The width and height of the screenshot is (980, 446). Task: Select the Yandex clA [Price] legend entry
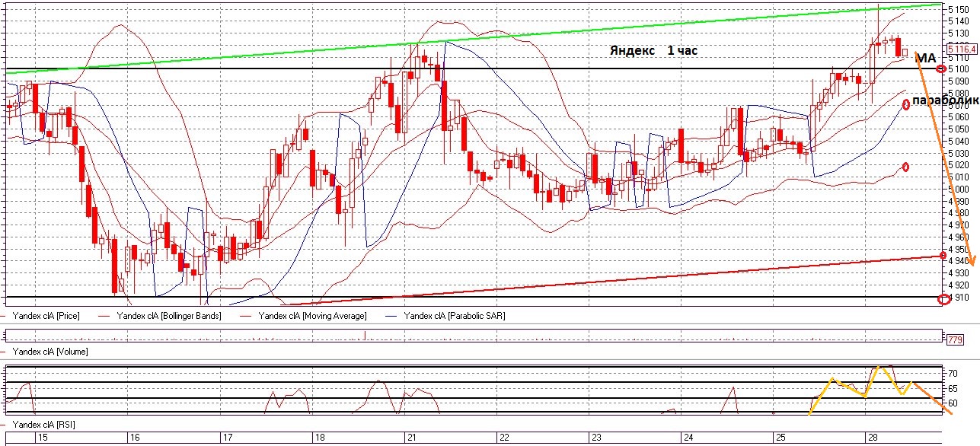(46, 315)
